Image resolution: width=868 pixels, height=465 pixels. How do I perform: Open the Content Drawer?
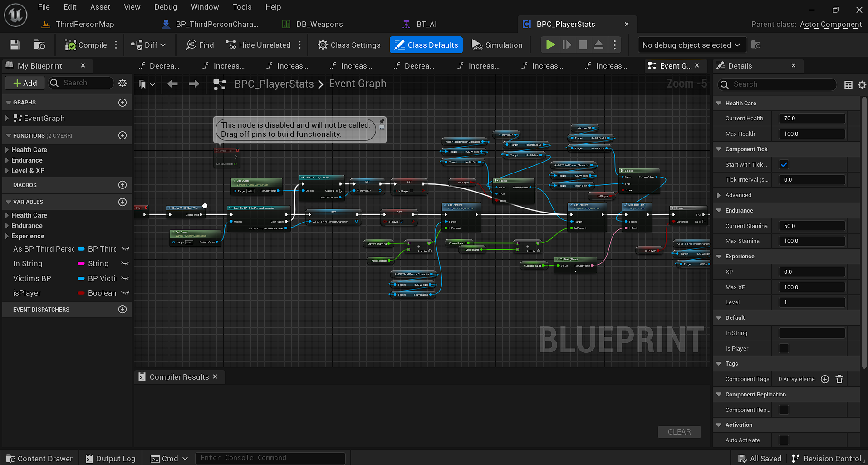(x=39, y=458)
